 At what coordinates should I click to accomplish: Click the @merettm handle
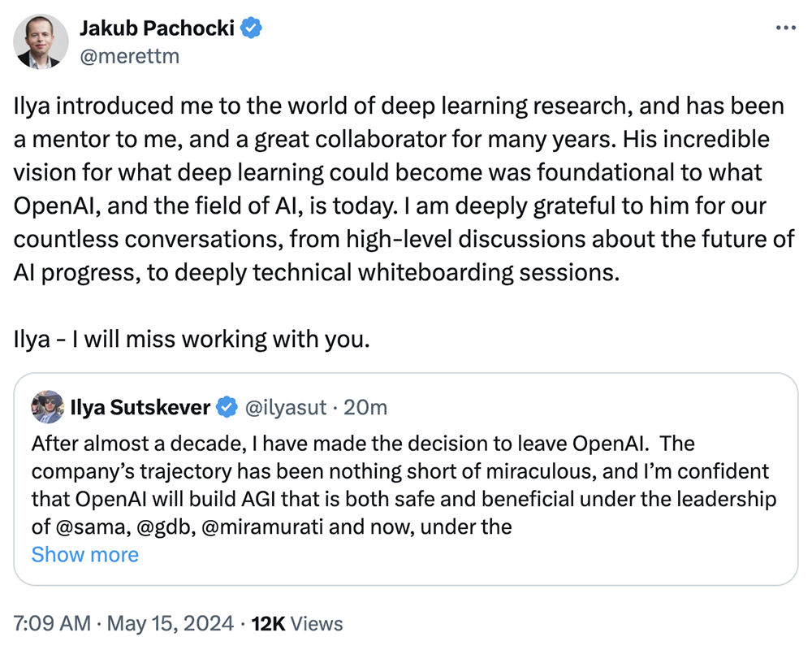click(129, 55)
